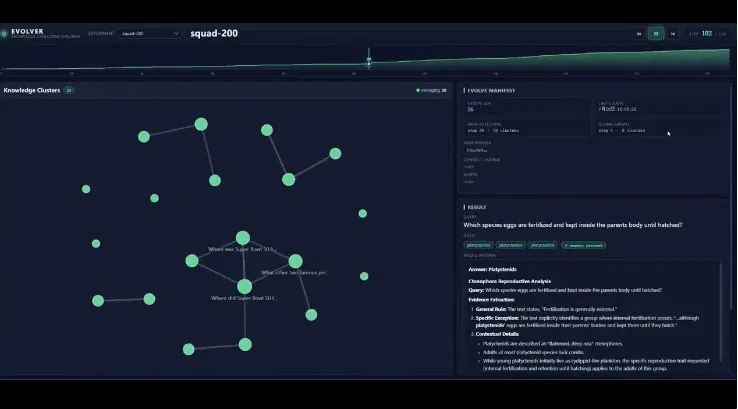
Task: Click the Knowledge Clusters count badge
Action: click(x=69, y=90)
